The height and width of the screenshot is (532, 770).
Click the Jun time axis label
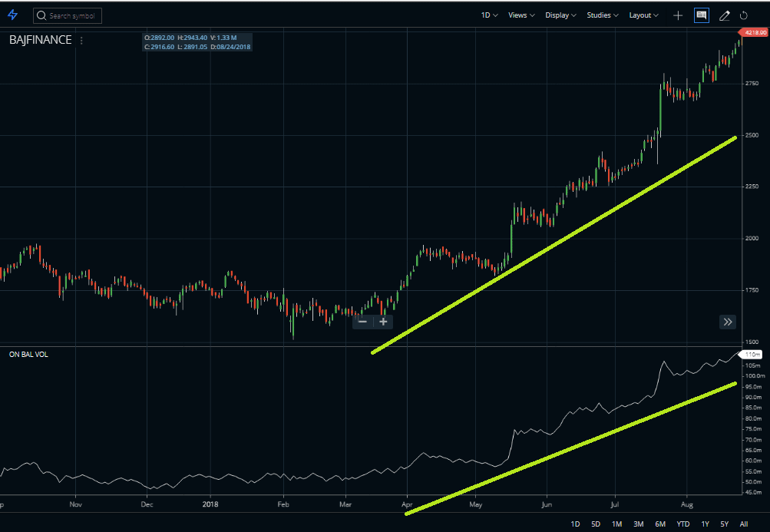tap(547, 504)
